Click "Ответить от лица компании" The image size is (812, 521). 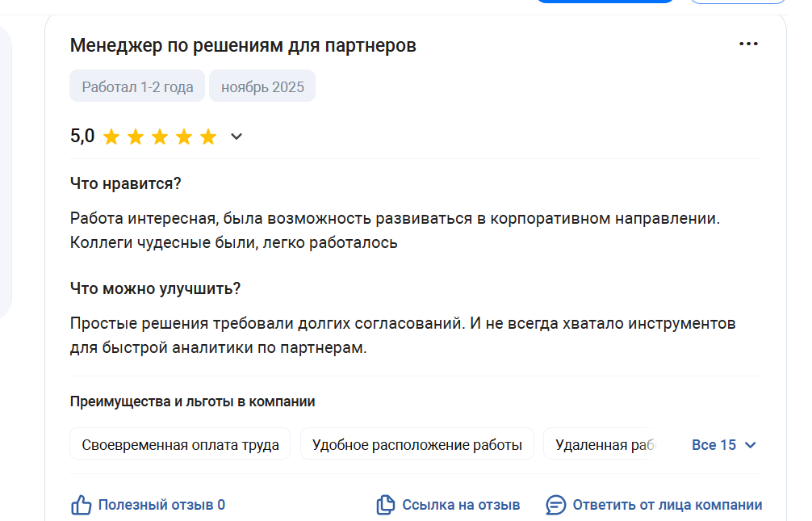click(667, 506)
